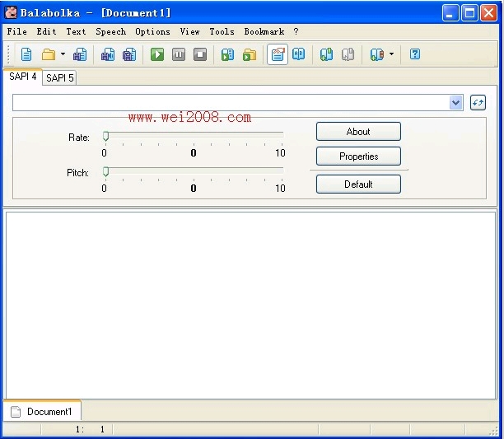This screenshot has width=504, height=439.
Task: Click the grayed go to bookmark icon
Action: click(x=348, y=54)
